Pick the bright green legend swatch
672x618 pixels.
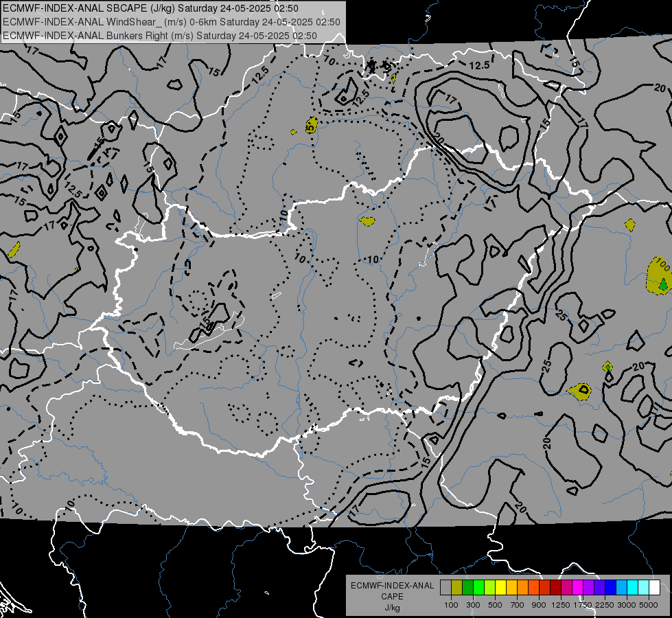point(479,588)
